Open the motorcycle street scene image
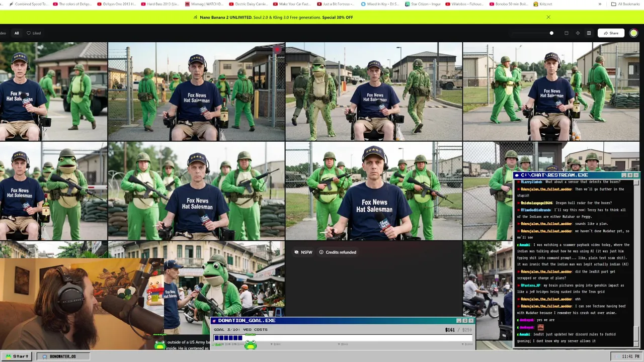The image size is (644, 362). click(x=488, y=291)
